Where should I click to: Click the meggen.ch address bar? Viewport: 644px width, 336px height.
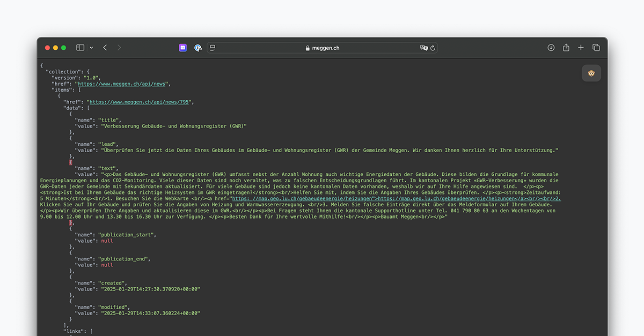[x=322, y=48]
